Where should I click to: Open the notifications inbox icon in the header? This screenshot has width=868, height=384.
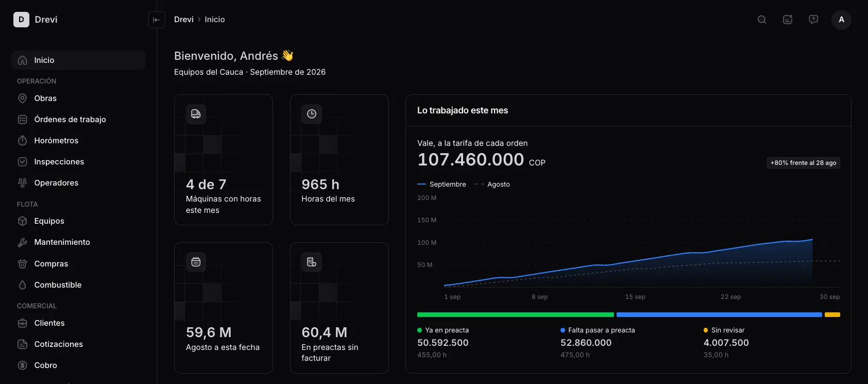pyautogui.click(x=788, y=20)
